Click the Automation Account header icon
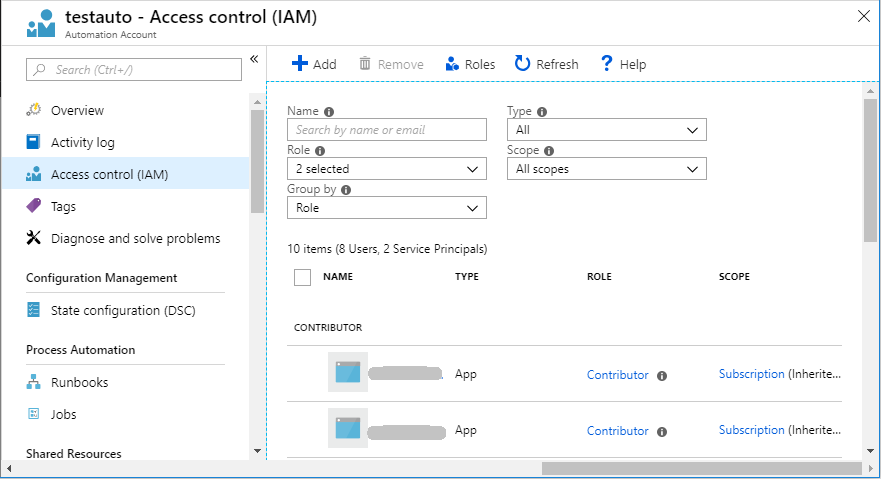 pos(41,23)
